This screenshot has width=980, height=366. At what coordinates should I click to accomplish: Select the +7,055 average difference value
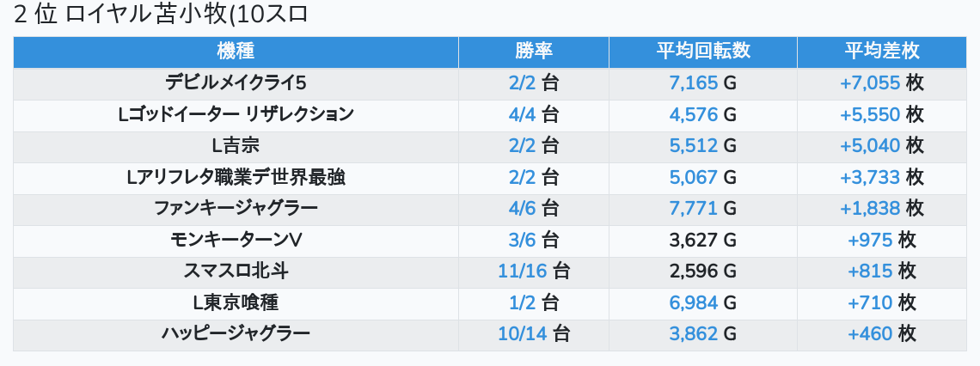point(870,83)
